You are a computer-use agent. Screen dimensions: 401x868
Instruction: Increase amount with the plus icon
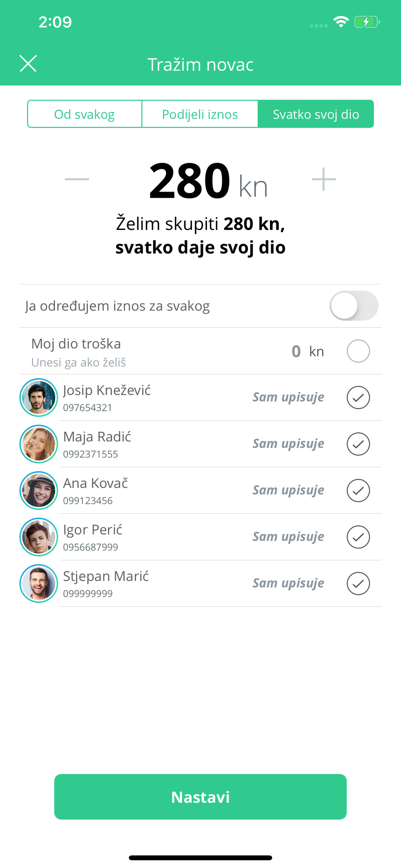[324, 179]
